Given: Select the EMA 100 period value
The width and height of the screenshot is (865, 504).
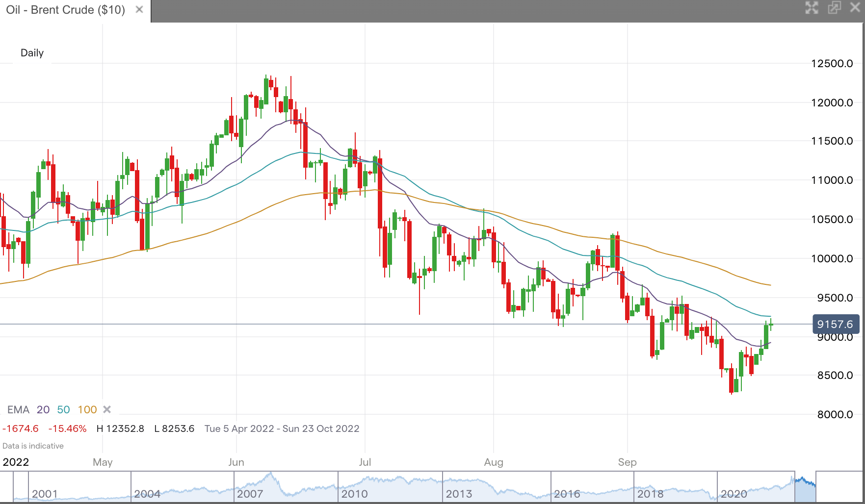Looking at the screenshot, I should click(87, 410).
